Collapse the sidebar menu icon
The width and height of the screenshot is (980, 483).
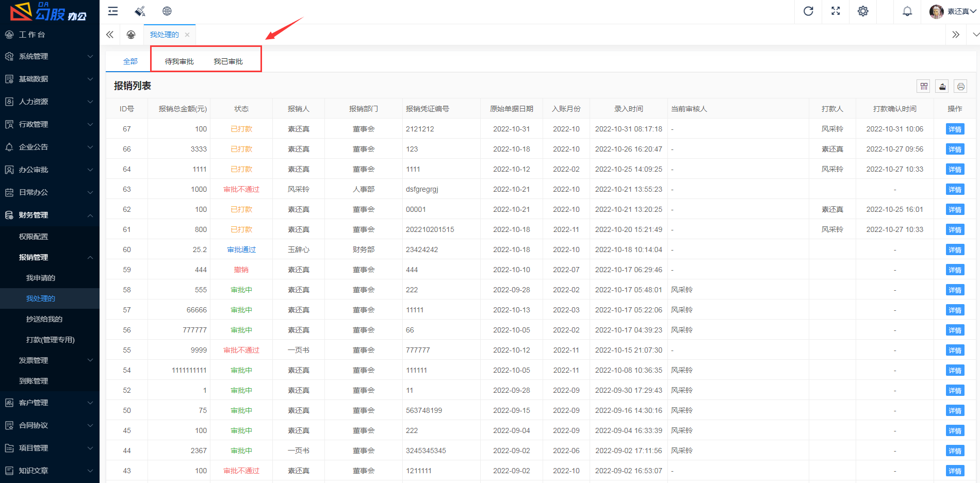coord(112,11)
